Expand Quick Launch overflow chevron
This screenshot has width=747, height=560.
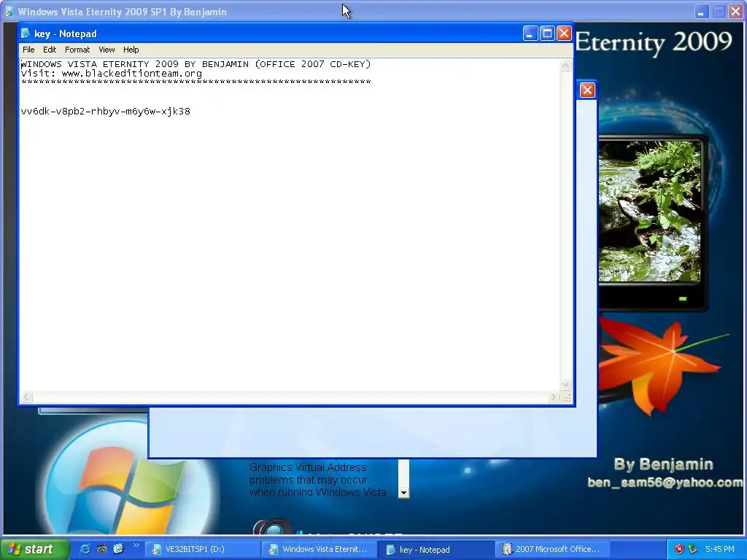[136, 545]
